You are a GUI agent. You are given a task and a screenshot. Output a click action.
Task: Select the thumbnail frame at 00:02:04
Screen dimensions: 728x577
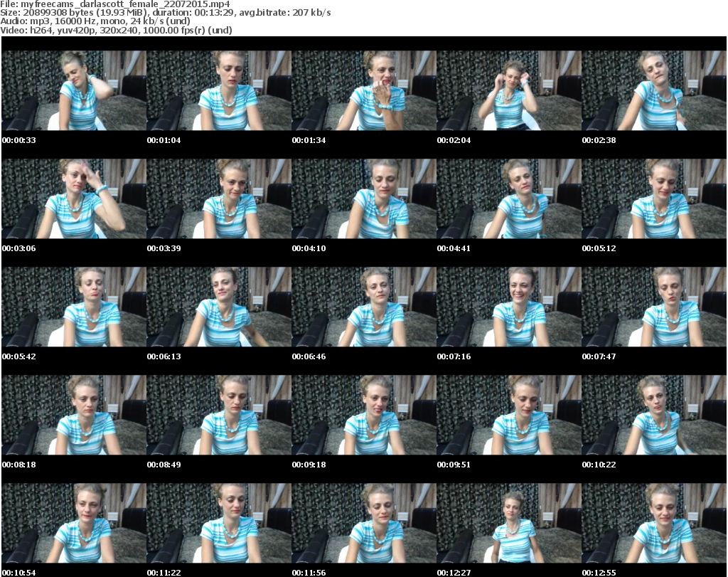point(509,90)
